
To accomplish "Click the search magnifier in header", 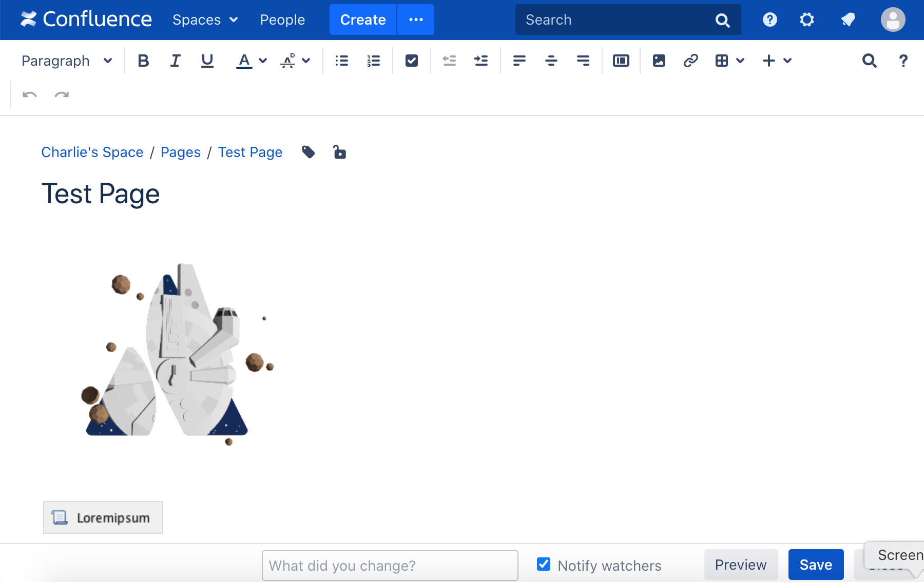I will click(x=723, y=20).
